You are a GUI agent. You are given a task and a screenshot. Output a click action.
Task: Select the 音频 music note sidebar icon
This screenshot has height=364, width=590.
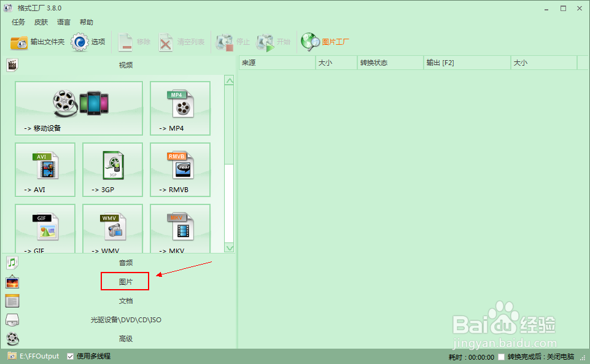pos(12,262)
